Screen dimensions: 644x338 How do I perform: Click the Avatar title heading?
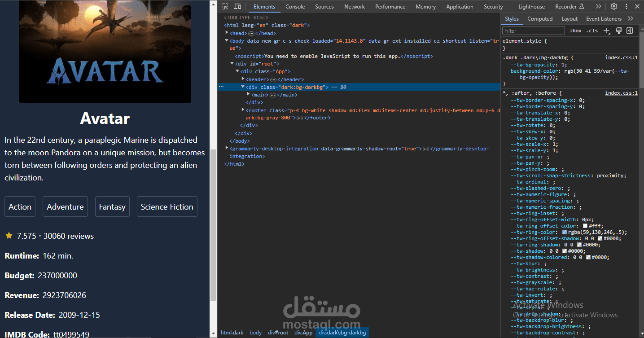(x=105, y=119)
